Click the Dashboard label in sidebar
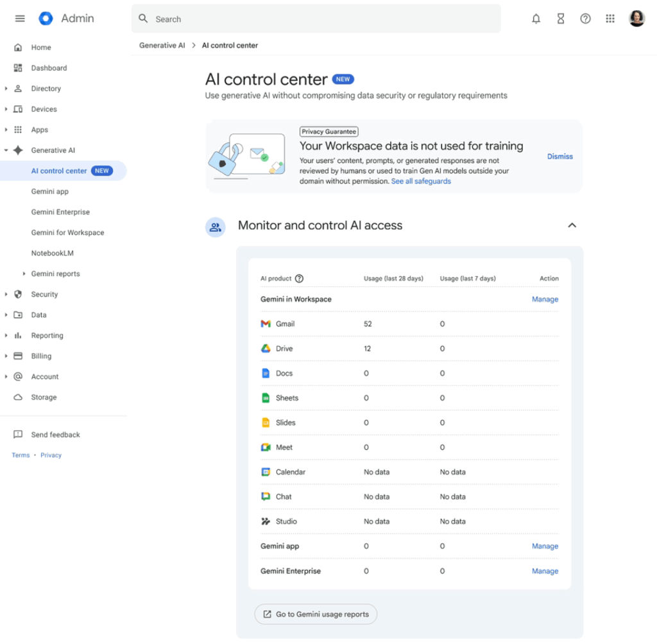The width and height of the screenshot is (657, 644). click(x=49, y=68)
